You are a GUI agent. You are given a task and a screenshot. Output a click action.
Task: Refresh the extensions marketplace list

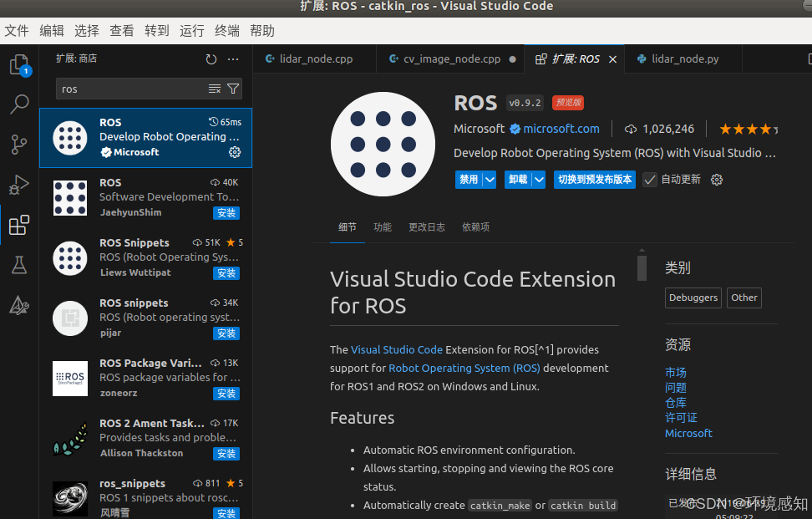(211, 59)
